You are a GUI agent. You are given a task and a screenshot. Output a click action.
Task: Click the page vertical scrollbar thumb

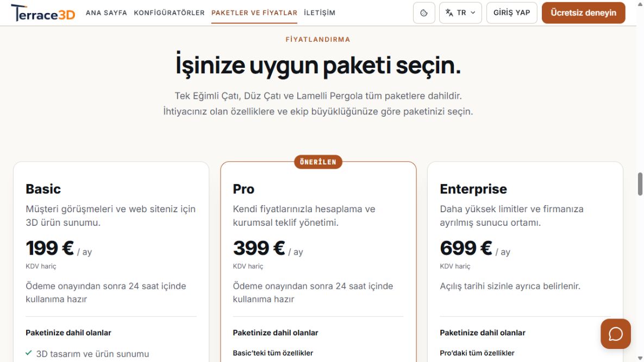click(640, 184)
